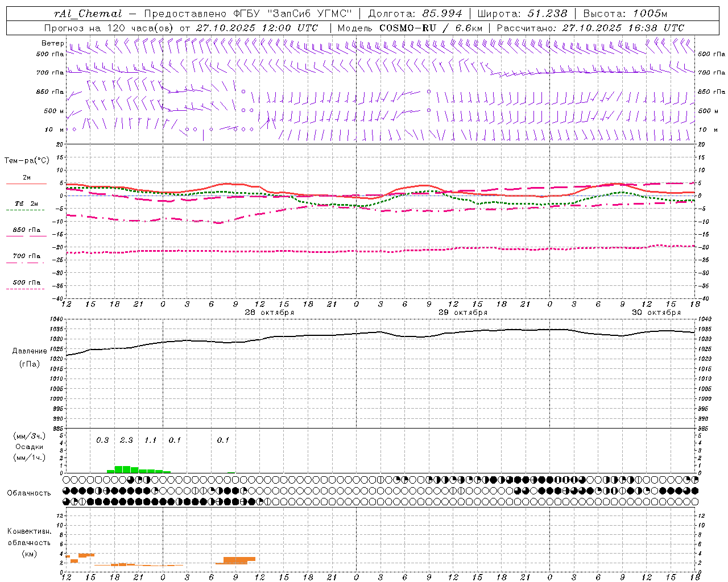Click the widest orange convective cloud bar
Image resolution: width=728 pixels, height=582 pixels.
[x=235, y=560]
